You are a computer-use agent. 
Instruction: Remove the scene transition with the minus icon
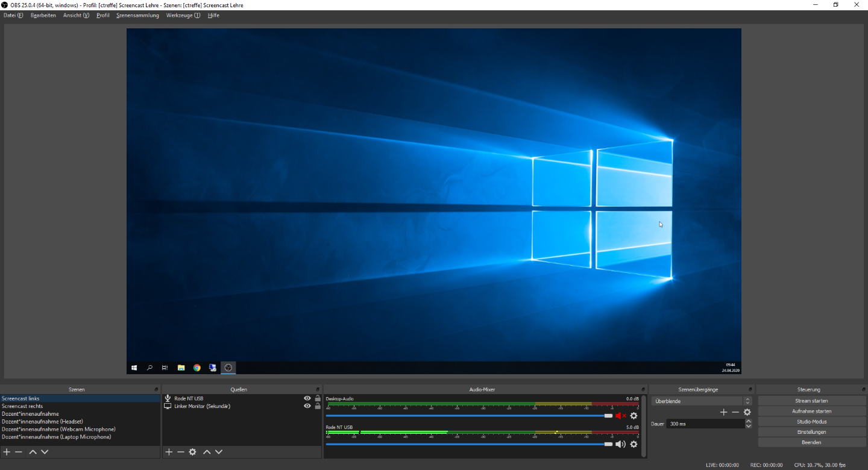click(x=735, y=412)
